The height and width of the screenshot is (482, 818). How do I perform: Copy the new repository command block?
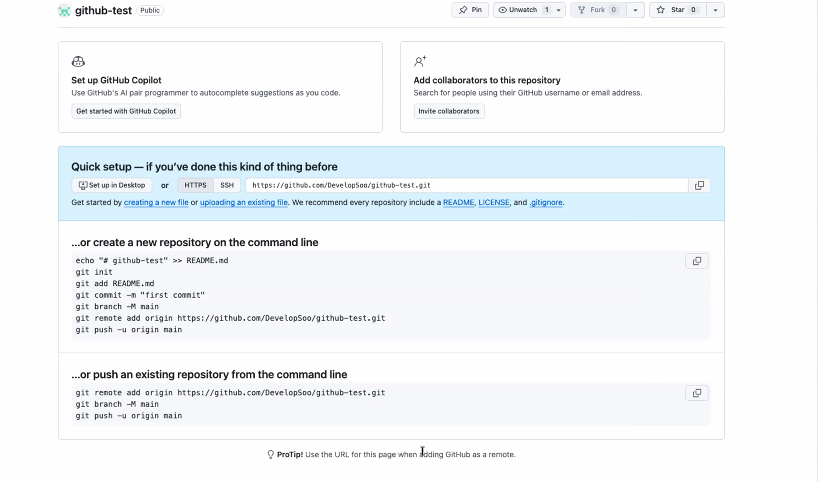coord(696,261)
